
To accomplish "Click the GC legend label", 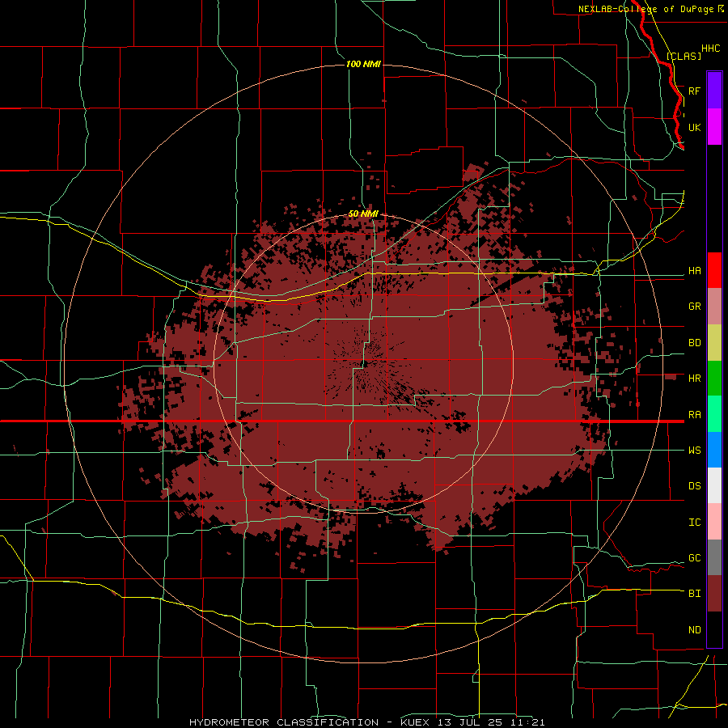I will [695, 558].
